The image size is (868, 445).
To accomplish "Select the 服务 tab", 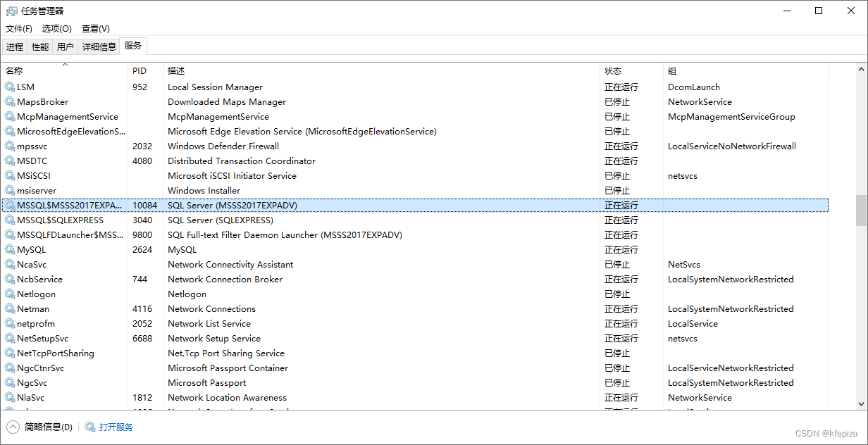I will pos(133,46).
